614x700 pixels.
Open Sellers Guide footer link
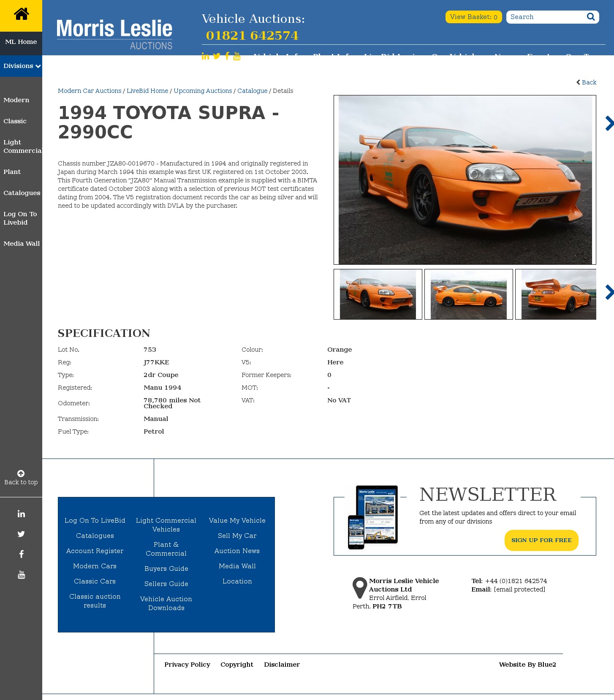166,584
